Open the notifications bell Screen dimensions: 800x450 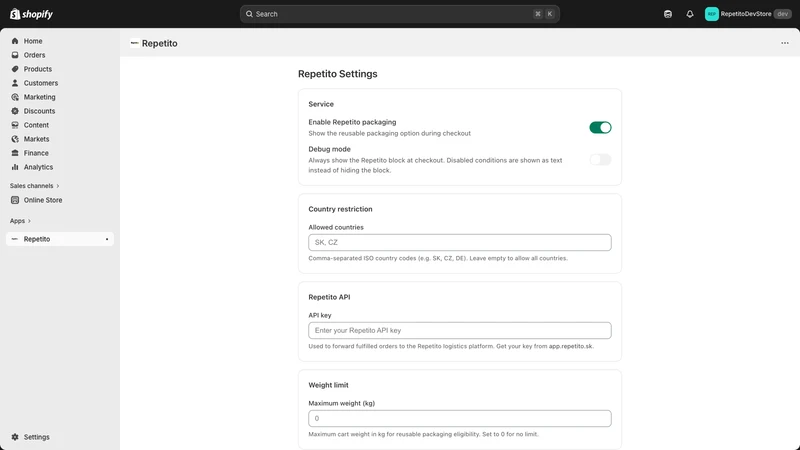pyautogui.click(x=690, y=14)
